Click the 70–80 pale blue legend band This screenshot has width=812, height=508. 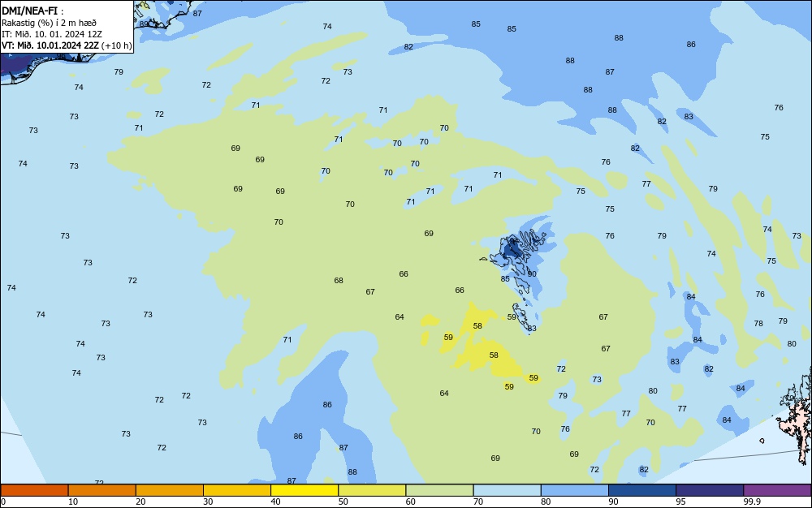tap(507, 490)
